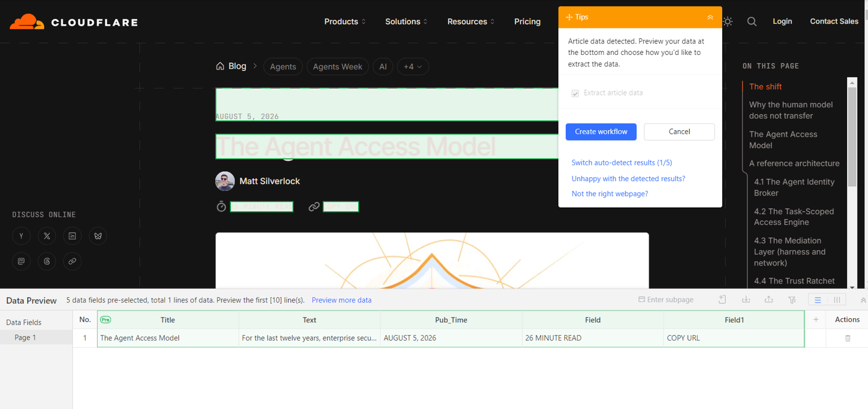Screen dimensions: 868x409
Task: Share on Bluesky butterfly icon
Action: 98,236
